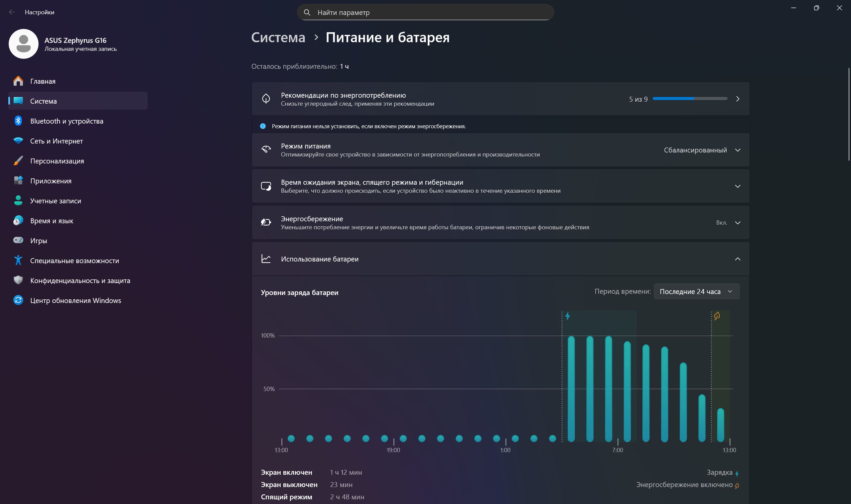Viewport: 851px width, 504px height.
Task: Click the back arrow in the title bar
Action: pyautogui.click(x=12, y=12)
